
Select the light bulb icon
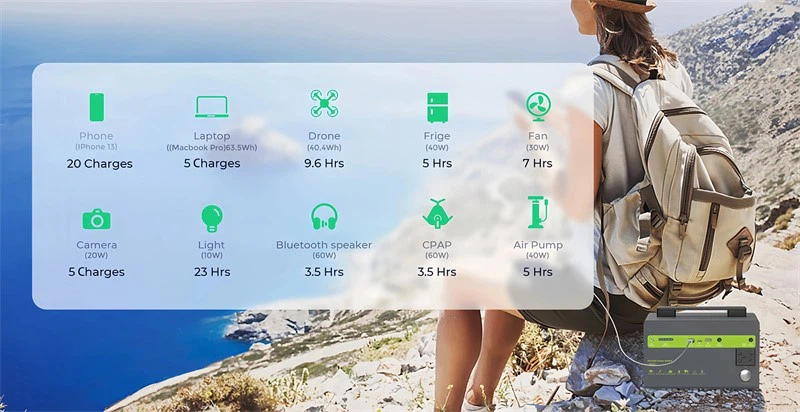click(x=211, y=217)
